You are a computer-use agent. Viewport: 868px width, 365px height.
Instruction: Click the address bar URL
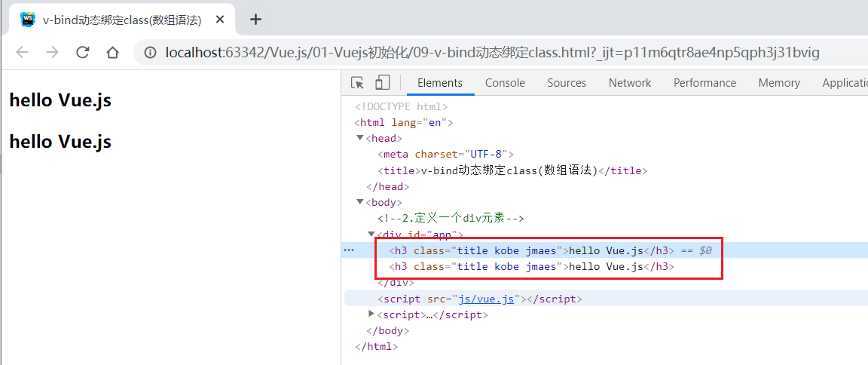click(493, 53)
